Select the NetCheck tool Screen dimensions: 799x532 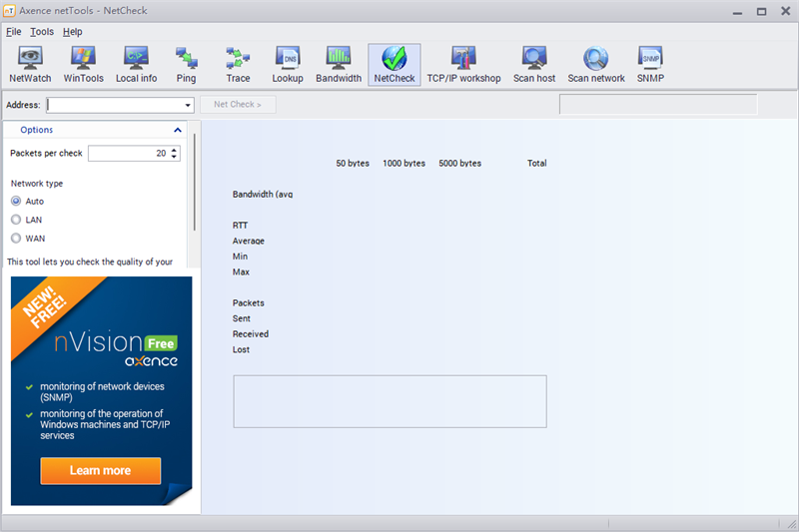coord(395,65)
